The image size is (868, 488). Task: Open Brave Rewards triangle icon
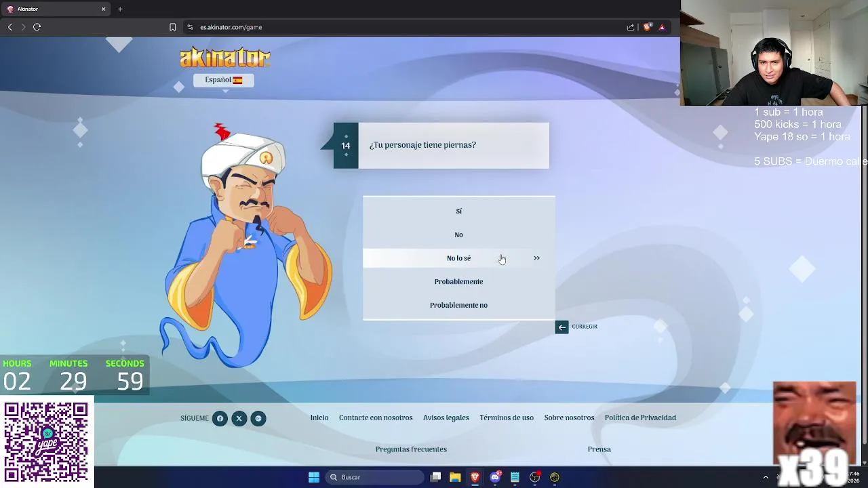click(662, 27)
